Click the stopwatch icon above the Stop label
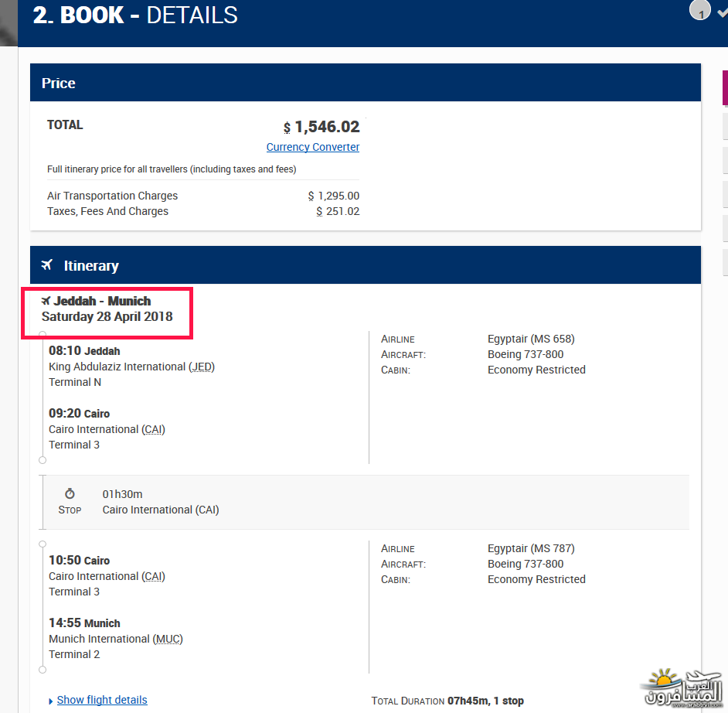 [70, 493]
